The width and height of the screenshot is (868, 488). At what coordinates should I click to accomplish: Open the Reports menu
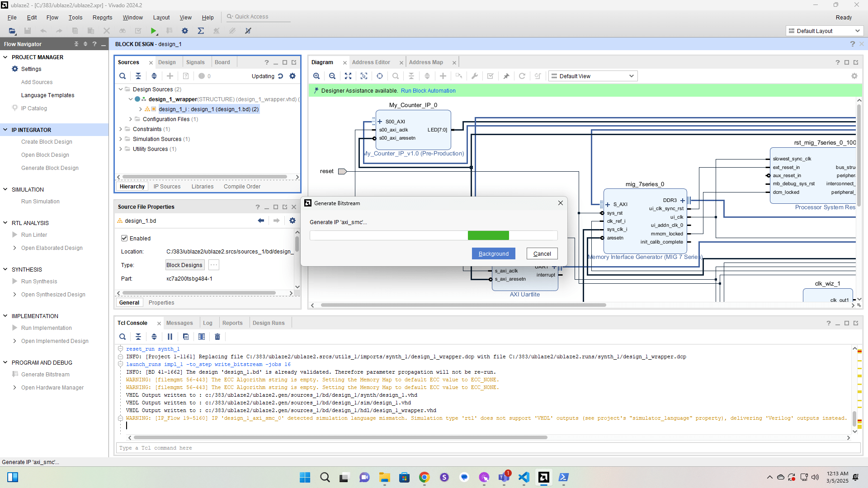coord(102,17)
